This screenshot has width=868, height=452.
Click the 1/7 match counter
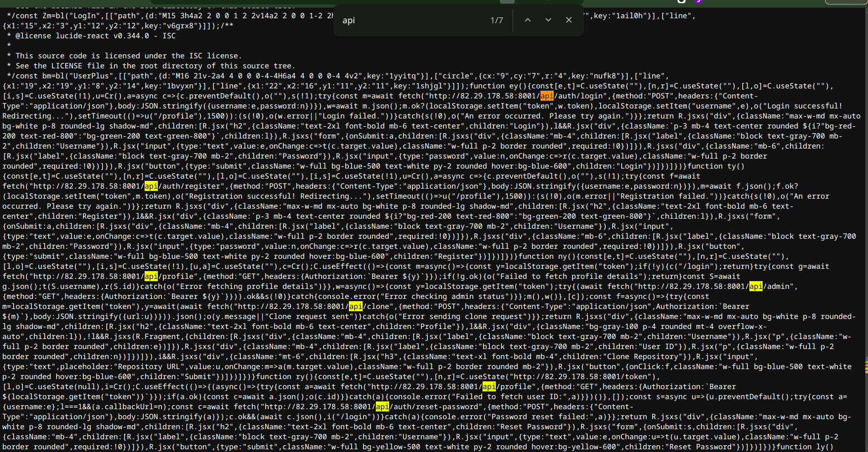click(496, 21)
